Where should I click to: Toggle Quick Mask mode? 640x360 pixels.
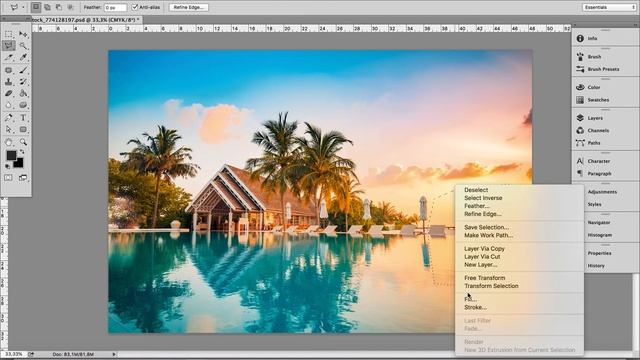[x=8, y=178]
